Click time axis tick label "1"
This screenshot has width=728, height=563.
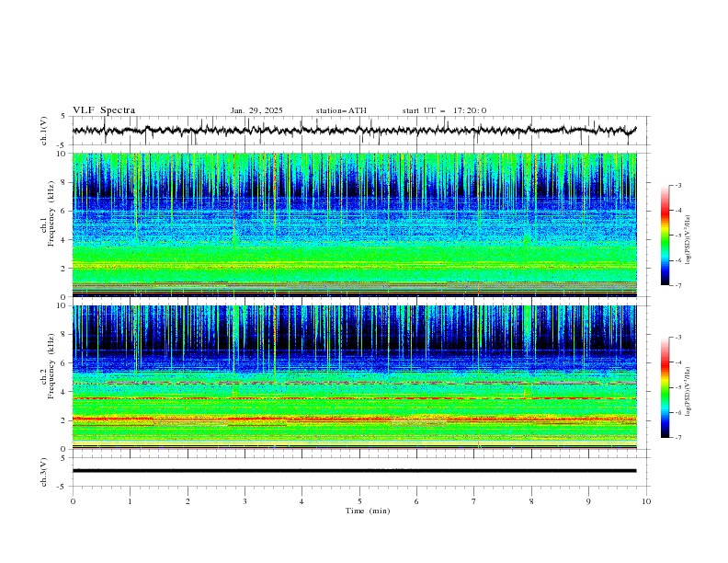(130, 501)
